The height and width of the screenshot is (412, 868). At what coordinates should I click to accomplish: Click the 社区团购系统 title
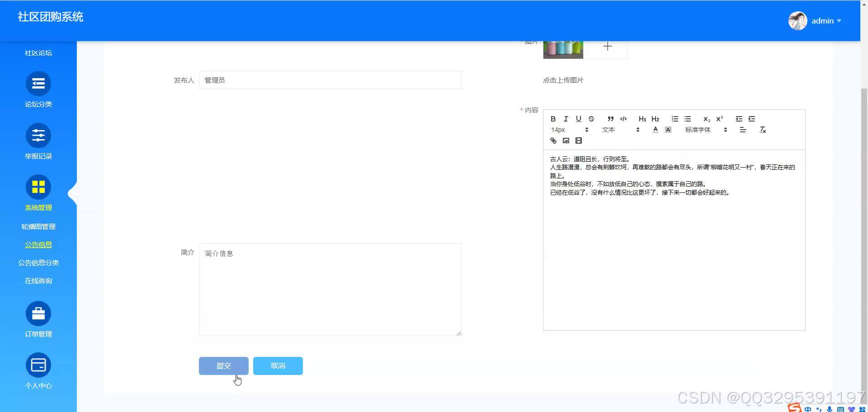pos(51,17)
